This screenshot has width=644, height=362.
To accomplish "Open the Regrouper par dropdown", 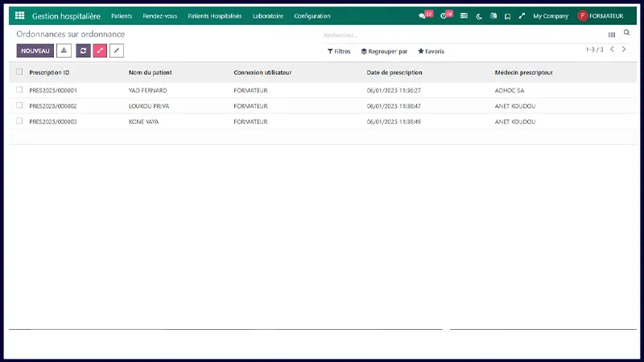I will click(384, 51).
